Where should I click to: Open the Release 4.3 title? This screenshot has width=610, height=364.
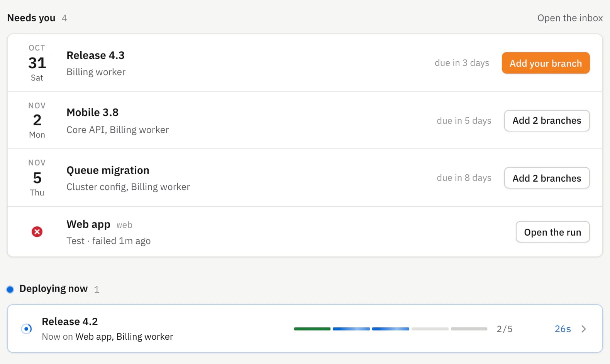click(95, 56)
